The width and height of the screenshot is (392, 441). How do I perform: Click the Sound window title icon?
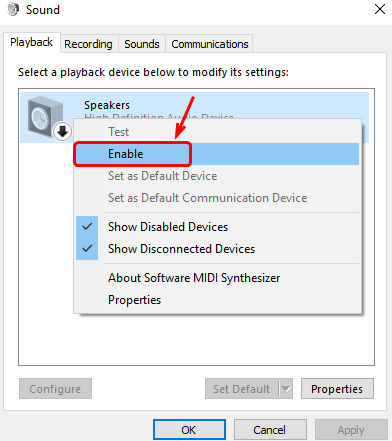click(13, 9)
